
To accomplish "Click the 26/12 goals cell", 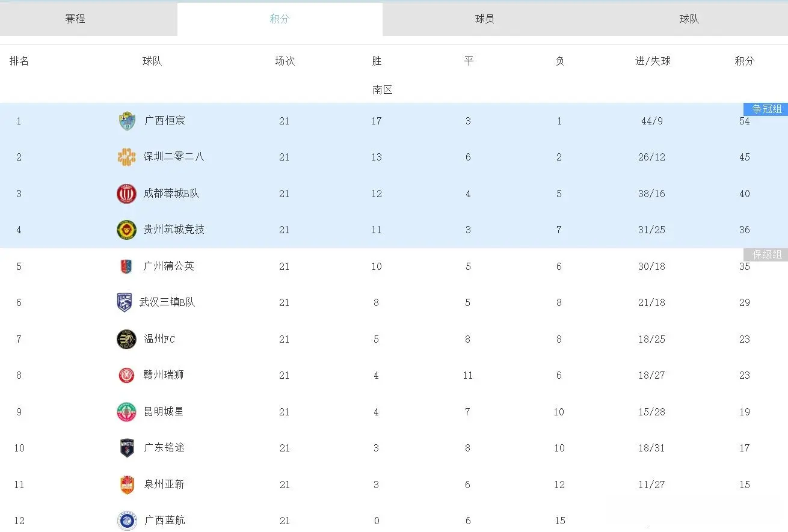I will 652,157.
